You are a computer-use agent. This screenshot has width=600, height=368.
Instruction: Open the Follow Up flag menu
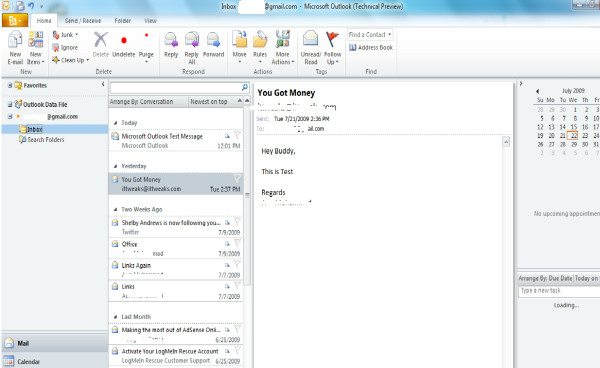pos(333,48)
